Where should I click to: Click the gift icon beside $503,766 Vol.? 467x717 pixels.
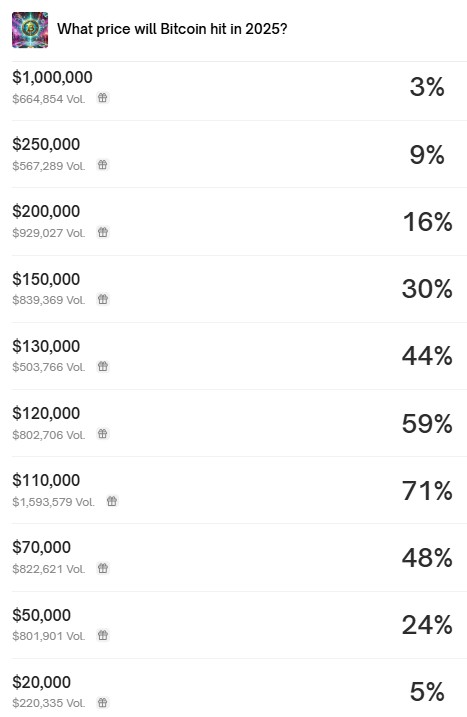click(102, 366)
